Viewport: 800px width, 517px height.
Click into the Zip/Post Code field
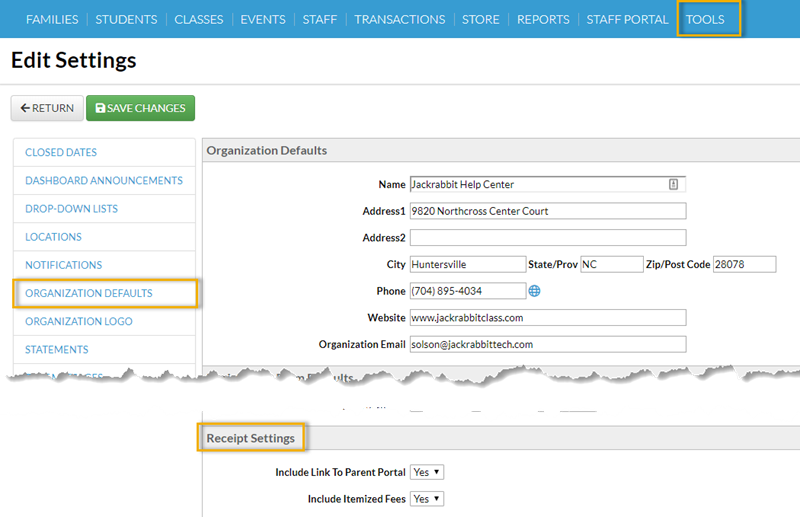pos(744,264)
